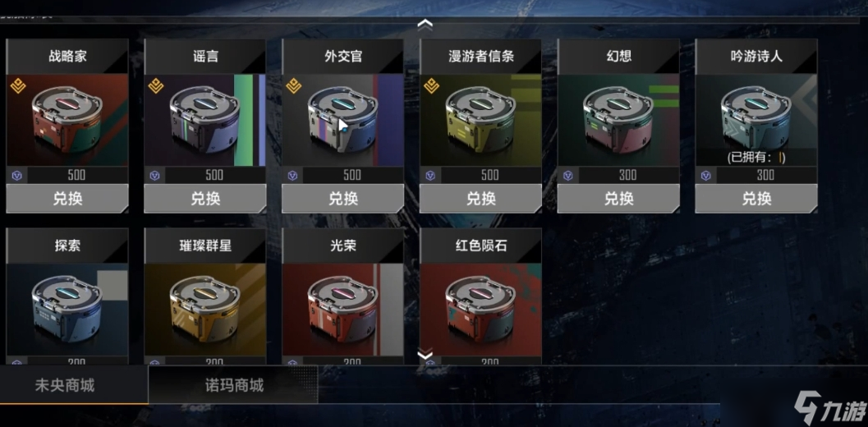Click the gold rank badge on 外交官 card
The width and height of the screenshot is (868, 427).
point(294,86)
